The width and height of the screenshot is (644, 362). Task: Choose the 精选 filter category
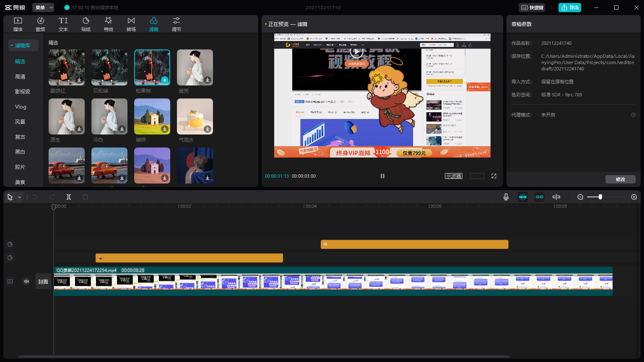click(20, 61)
